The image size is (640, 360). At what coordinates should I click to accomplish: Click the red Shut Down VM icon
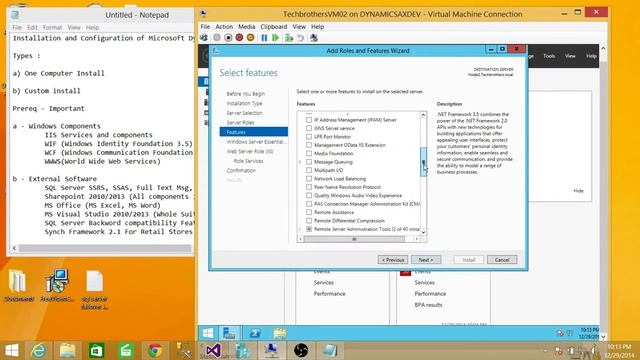(x=239, y=38)
